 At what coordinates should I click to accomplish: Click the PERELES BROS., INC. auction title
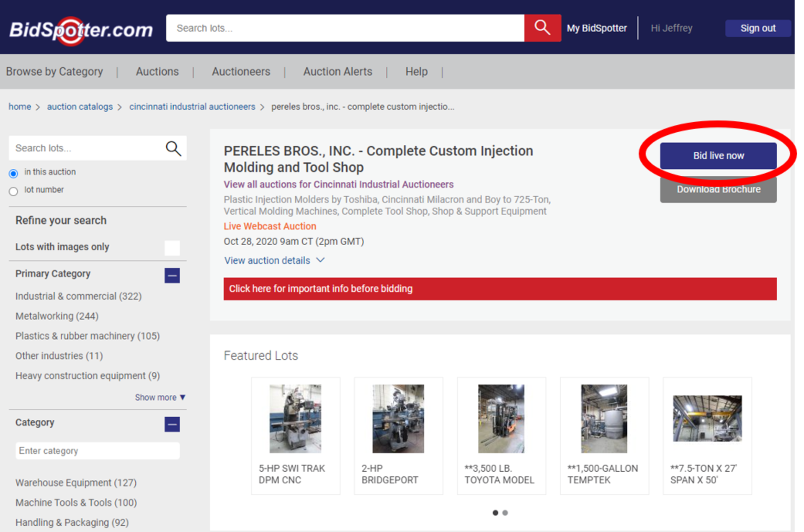pos(379,159)
